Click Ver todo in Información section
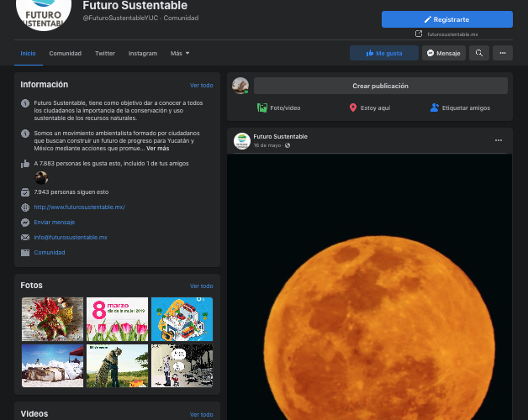Image resolution: width=528 pixels, height=420 pixels. click(x=202, y=86)
